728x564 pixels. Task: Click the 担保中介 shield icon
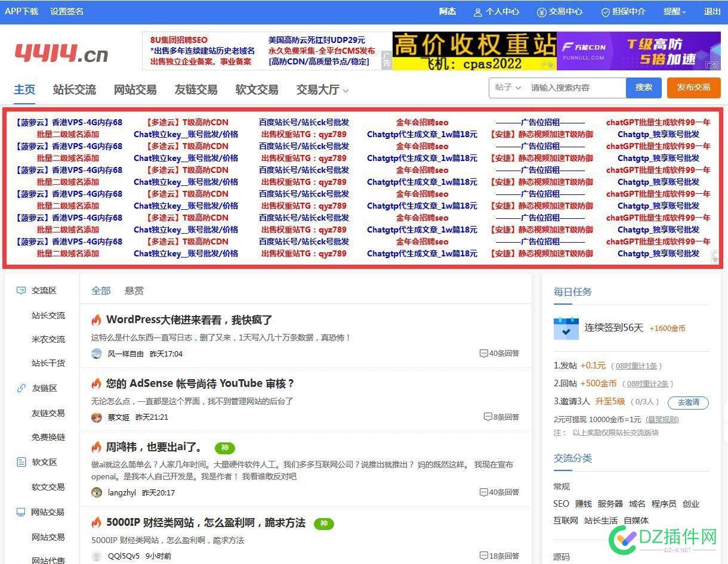[x=605, y=11]
